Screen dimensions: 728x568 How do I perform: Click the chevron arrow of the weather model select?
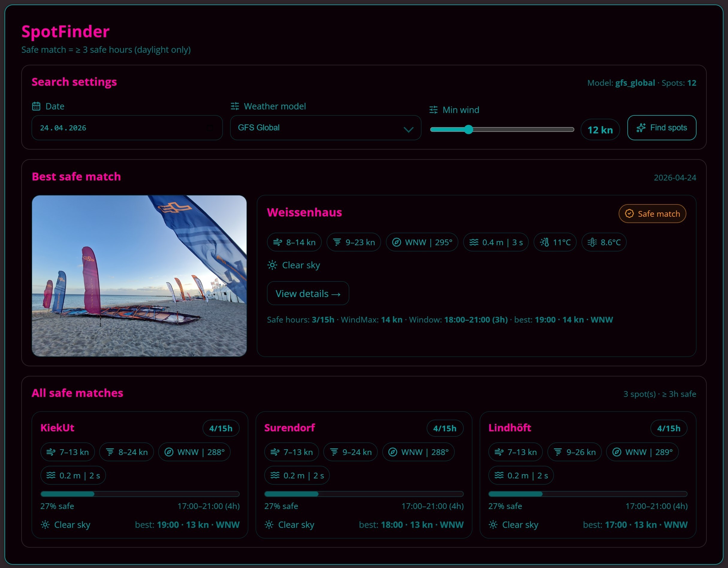click(408, 129)
